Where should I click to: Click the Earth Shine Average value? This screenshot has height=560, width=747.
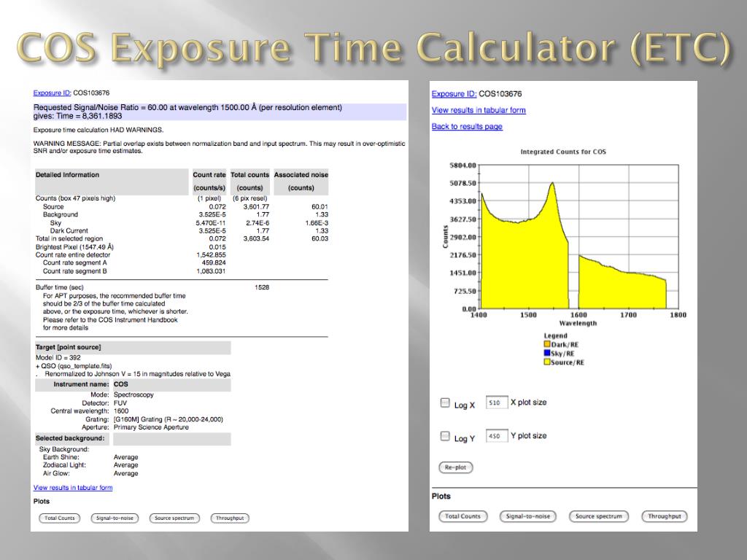(x=125, y=457)
